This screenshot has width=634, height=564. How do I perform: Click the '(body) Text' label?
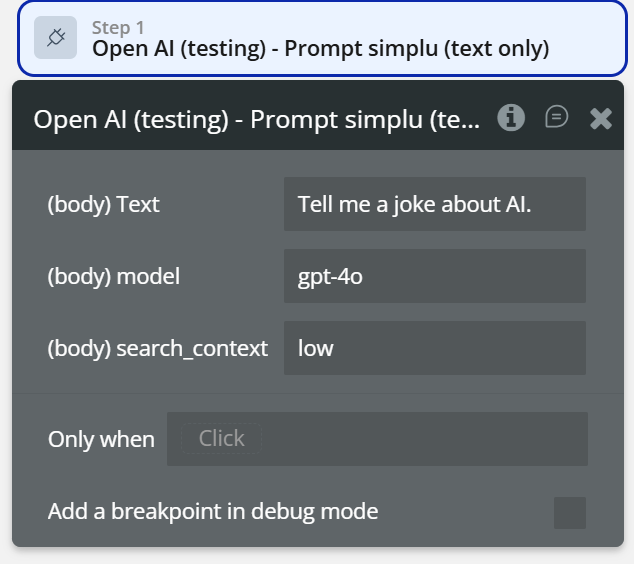click(104, 205)
